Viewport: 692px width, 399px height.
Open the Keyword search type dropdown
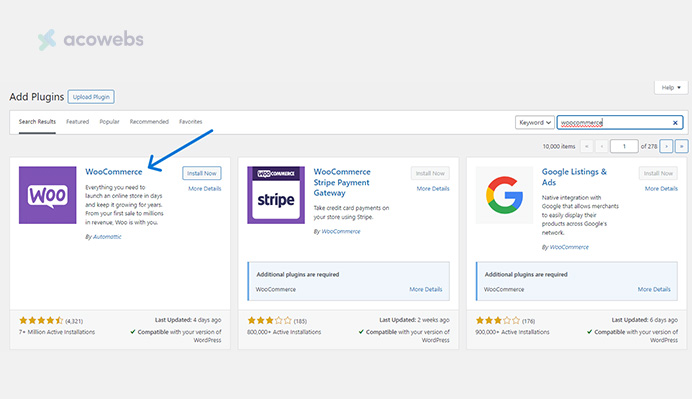click(535, 122)
